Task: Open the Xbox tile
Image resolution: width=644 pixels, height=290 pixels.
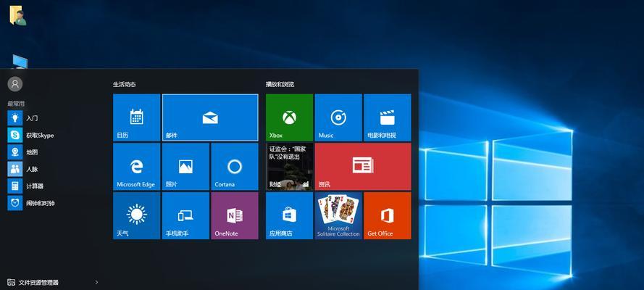Action: pos(289,117)
